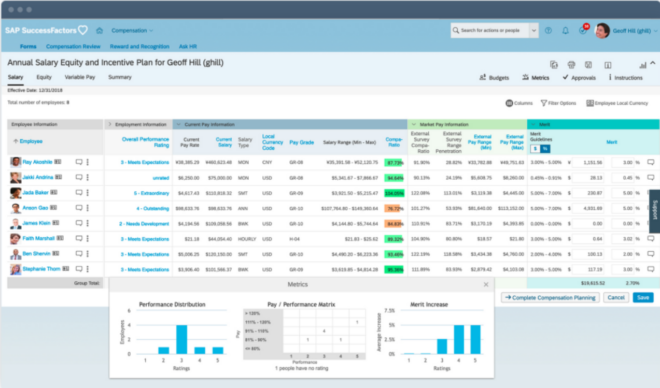Open more actions menu for Anson Gao
The image size is (660, 388).
(x=88, y=208)
